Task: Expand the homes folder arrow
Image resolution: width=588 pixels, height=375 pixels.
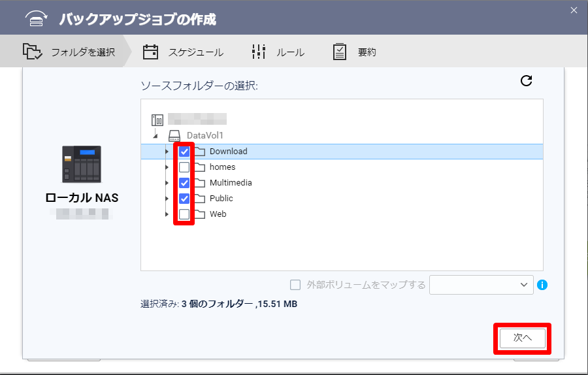Action: (x=167, y=167)
